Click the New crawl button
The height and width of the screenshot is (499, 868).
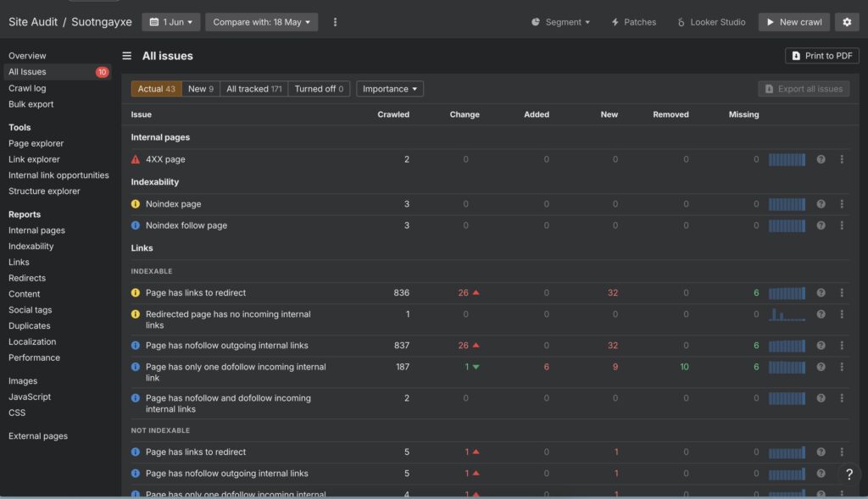[x=793, y=22]
